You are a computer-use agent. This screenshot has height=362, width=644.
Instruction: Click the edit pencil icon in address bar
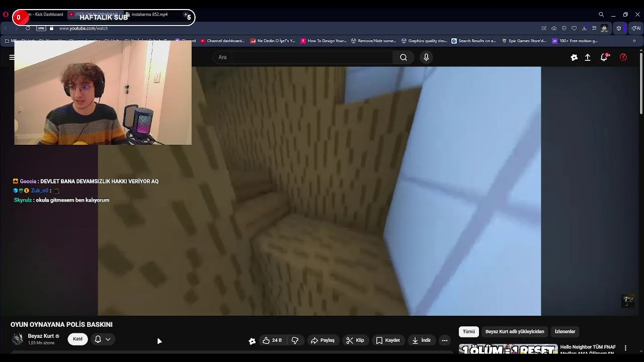[x=544, y=28]
